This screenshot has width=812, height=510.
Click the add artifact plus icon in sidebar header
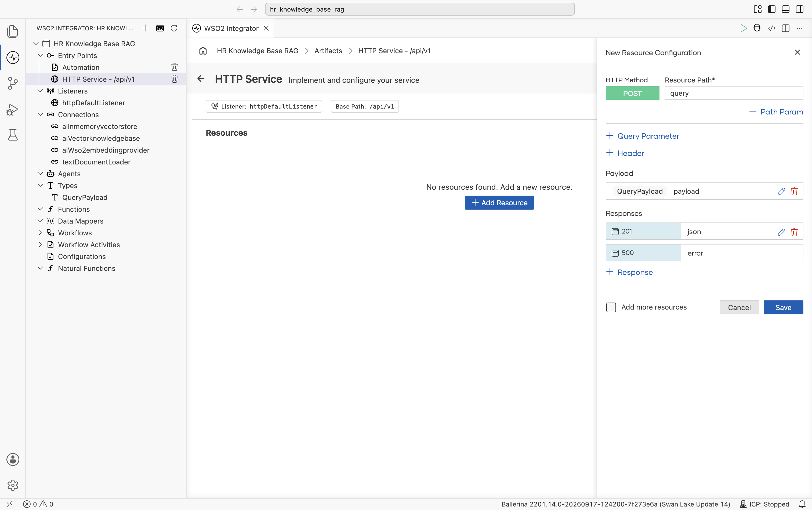click(146, 28)
